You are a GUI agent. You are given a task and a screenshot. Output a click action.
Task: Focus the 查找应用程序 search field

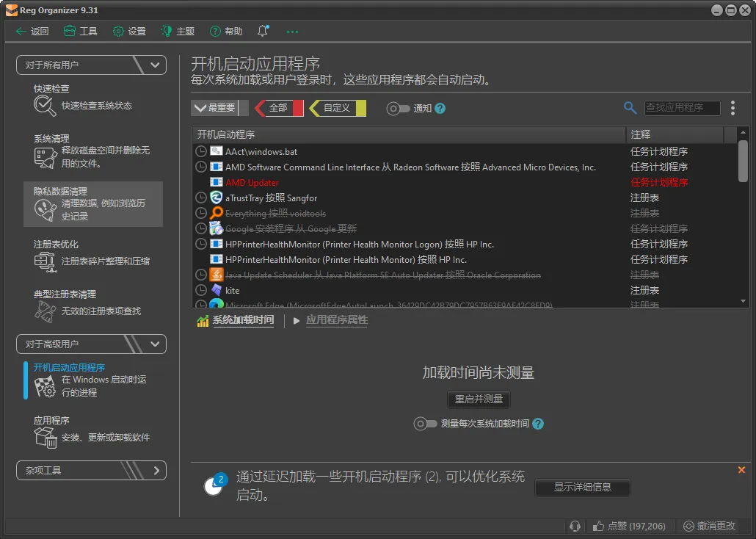[682, 108]
